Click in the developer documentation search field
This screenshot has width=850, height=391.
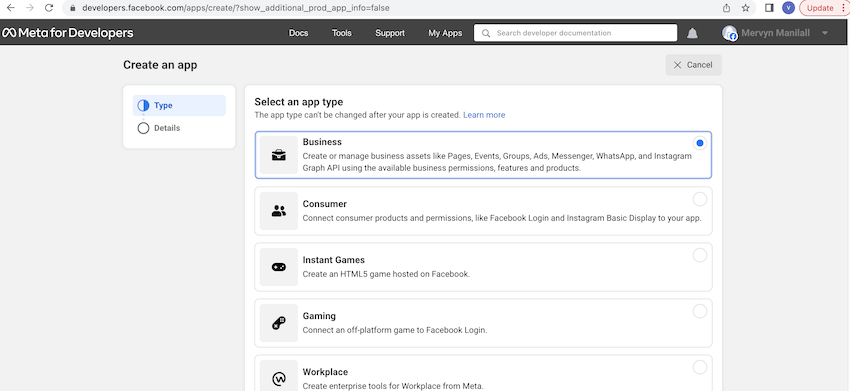pyautogui.click(x=575, y=33)
